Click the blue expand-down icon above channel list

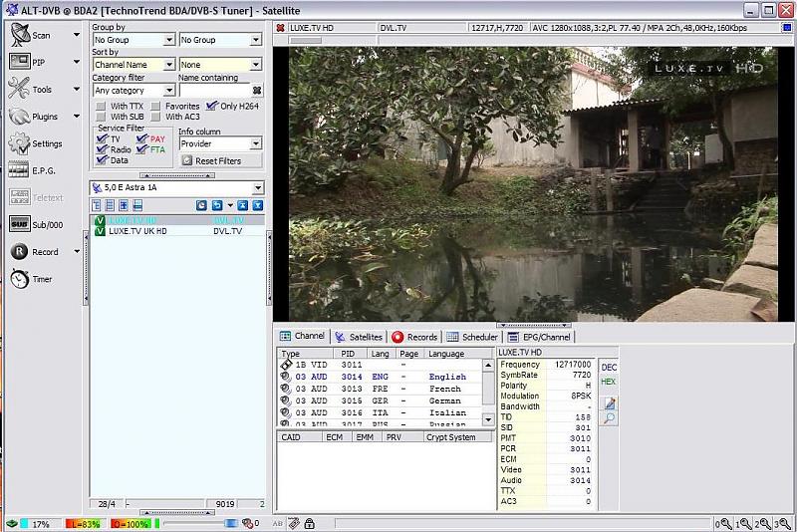258,205
